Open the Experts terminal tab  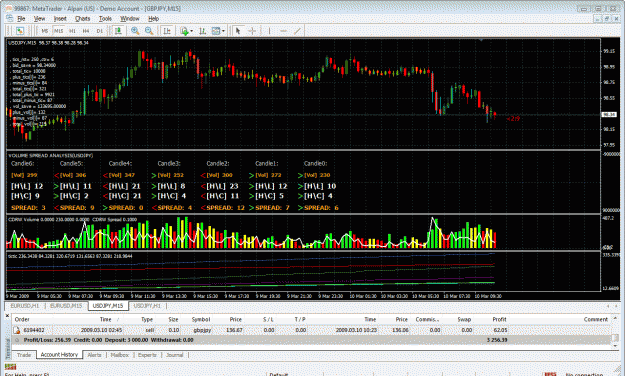(147, 355)
